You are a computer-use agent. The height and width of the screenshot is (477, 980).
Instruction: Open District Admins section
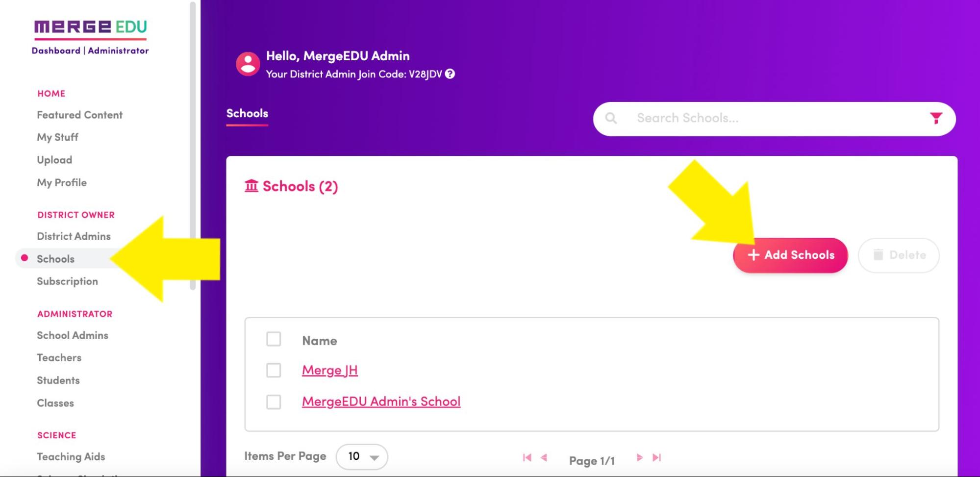coord(74,236)
